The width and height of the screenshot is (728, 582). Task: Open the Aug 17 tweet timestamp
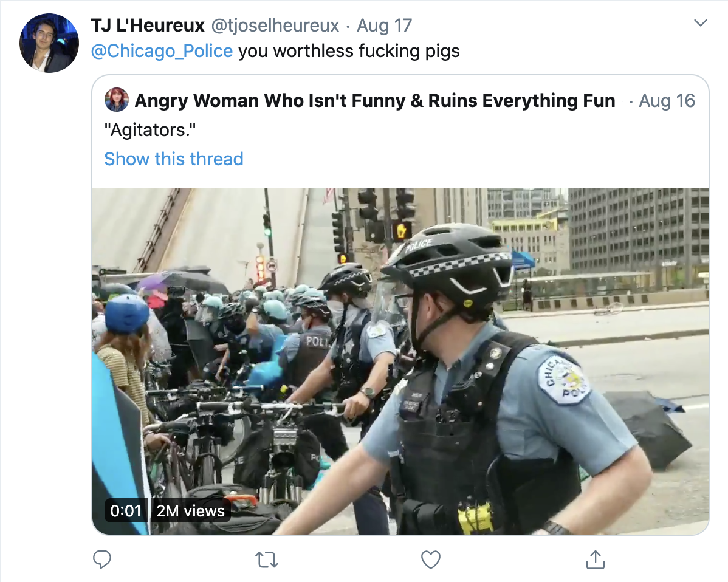pyautogui.click(x=385, y=26)
